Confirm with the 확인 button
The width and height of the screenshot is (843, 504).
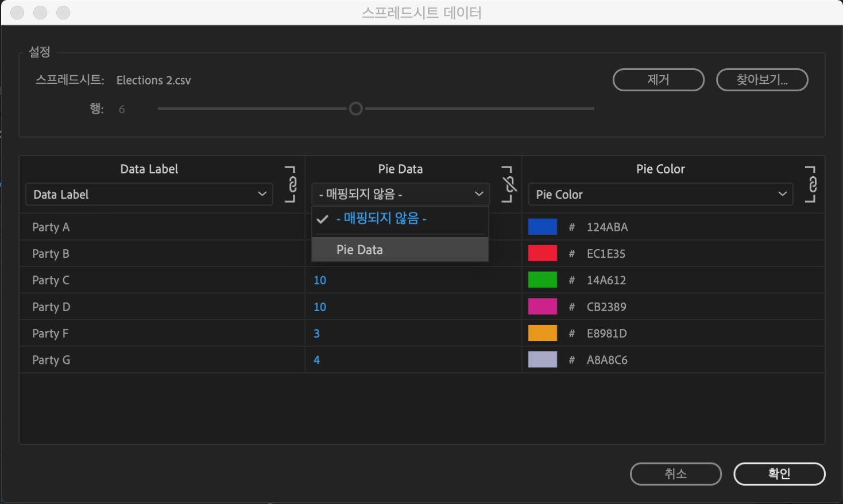pyautogui.click(x=779, y=474)
